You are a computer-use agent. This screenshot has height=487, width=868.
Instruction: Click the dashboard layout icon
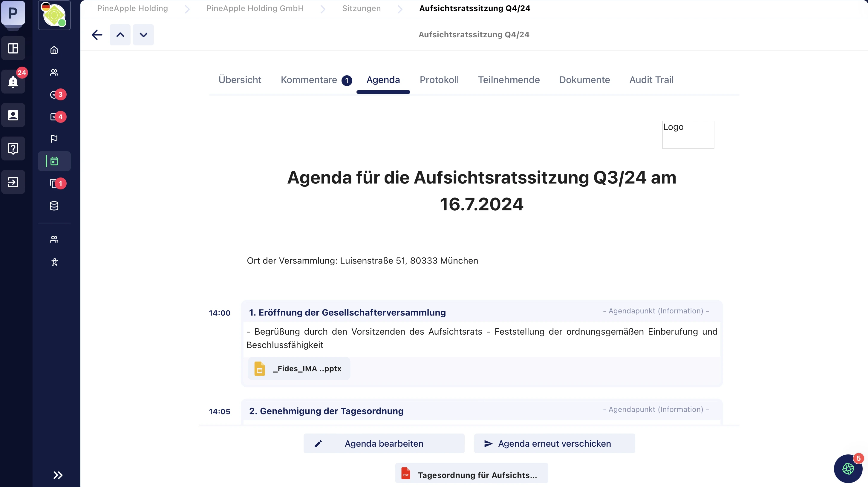coord(13,48)
